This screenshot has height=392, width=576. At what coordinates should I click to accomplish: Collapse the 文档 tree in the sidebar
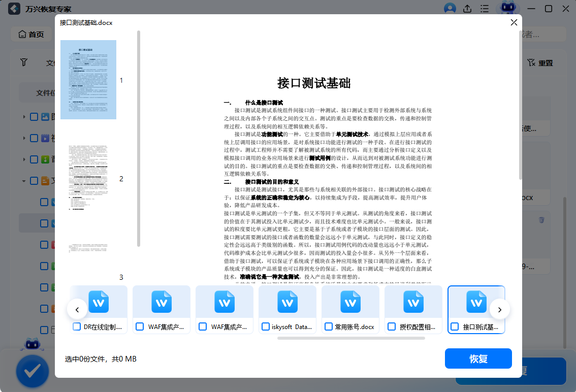[x=24, y=180]
